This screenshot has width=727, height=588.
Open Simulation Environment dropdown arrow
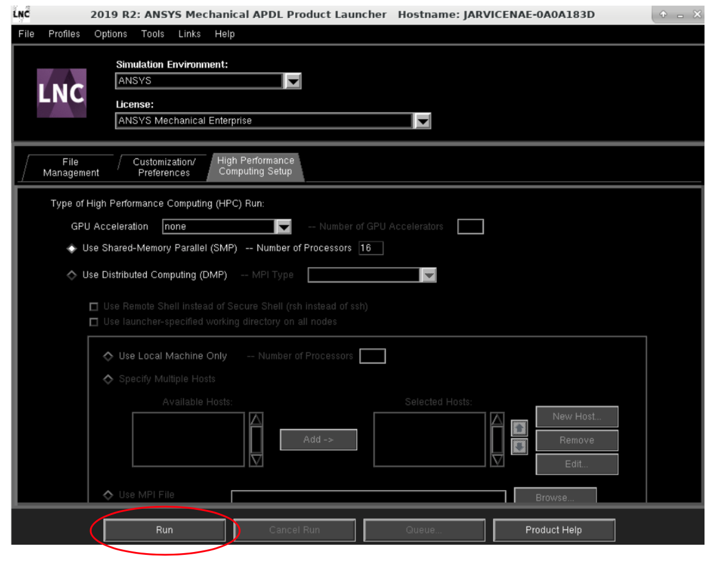coord(293,81)
